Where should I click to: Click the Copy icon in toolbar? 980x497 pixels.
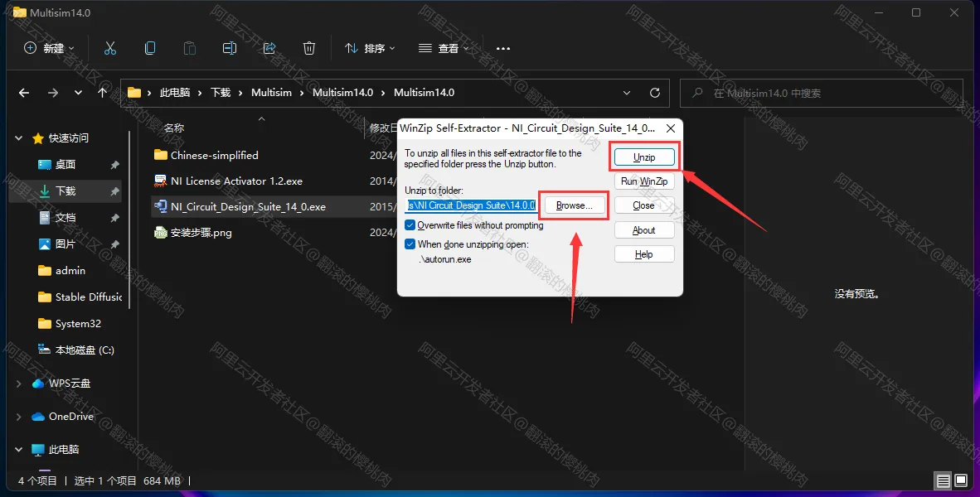[x=150, y=48]
